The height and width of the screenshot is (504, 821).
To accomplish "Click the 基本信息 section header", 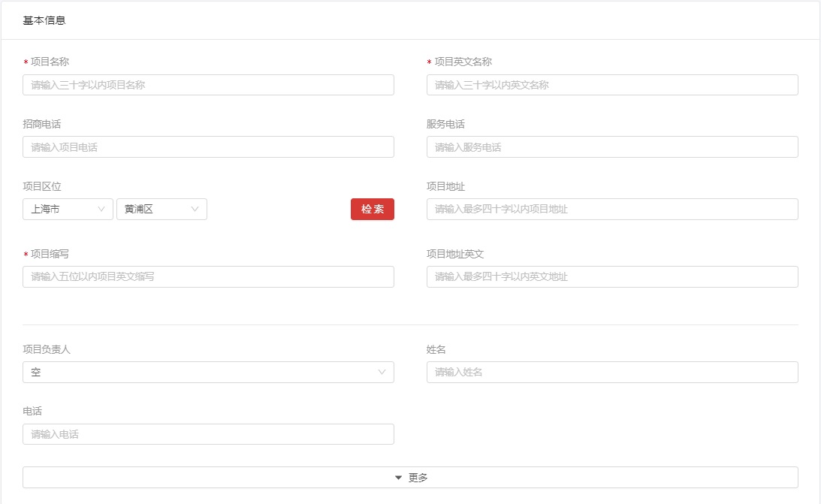I will pos(44,21).
